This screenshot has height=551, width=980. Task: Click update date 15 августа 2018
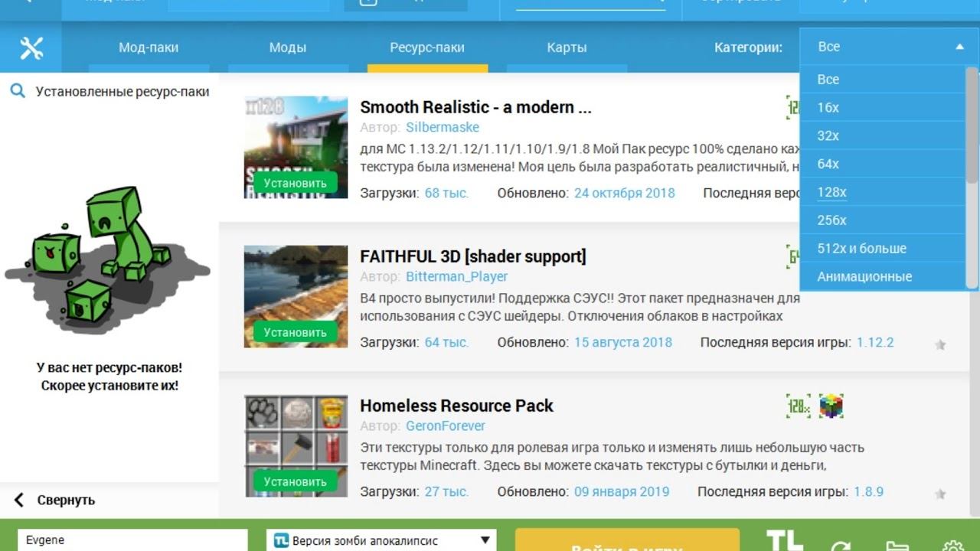[623, 342]
